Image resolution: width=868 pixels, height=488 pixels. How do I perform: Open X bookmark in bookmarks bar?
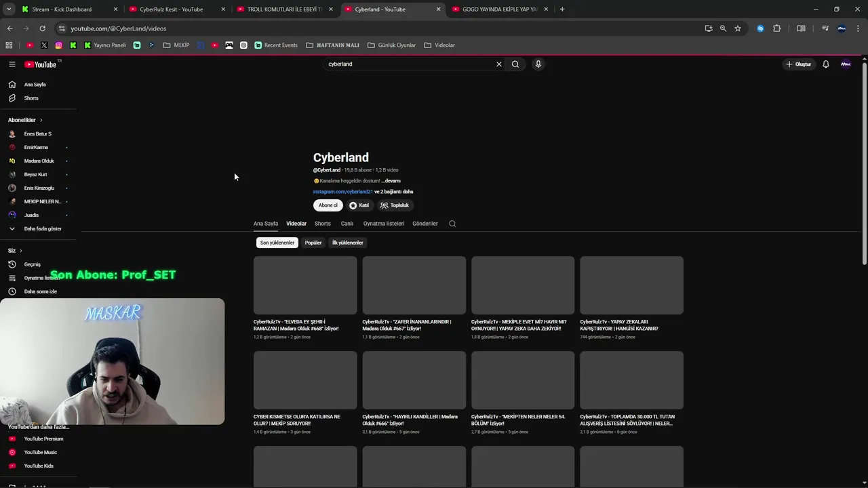(44, 45)
